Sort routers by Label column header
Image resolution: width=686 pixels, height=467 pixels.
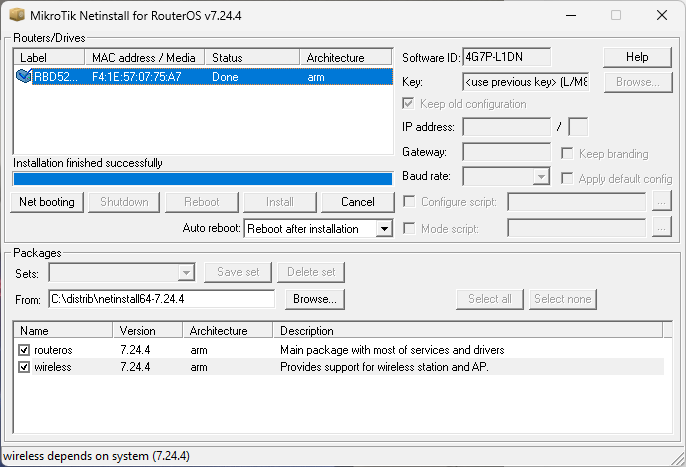(49, 58)
